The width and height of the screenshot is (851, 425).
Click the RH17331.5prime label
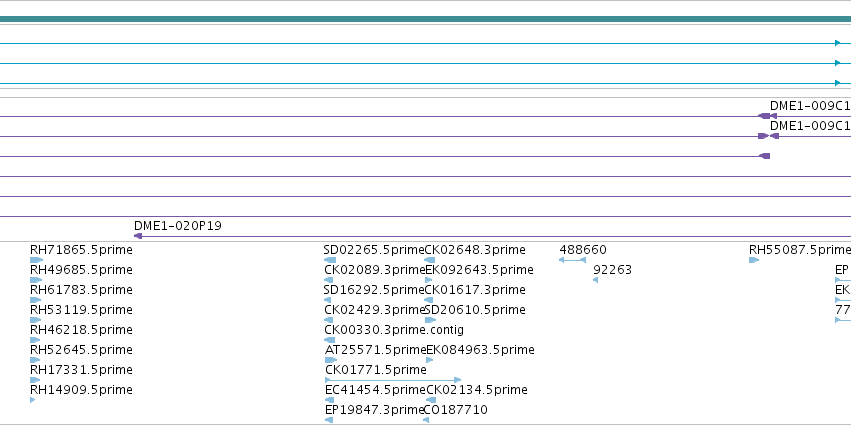(x=81, y=370)
